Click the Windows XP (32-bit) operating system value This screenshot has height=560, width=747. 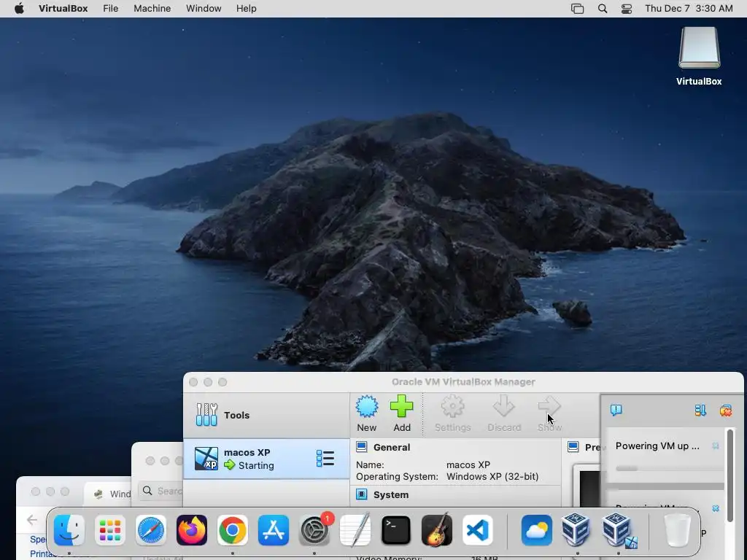[492, 477]
